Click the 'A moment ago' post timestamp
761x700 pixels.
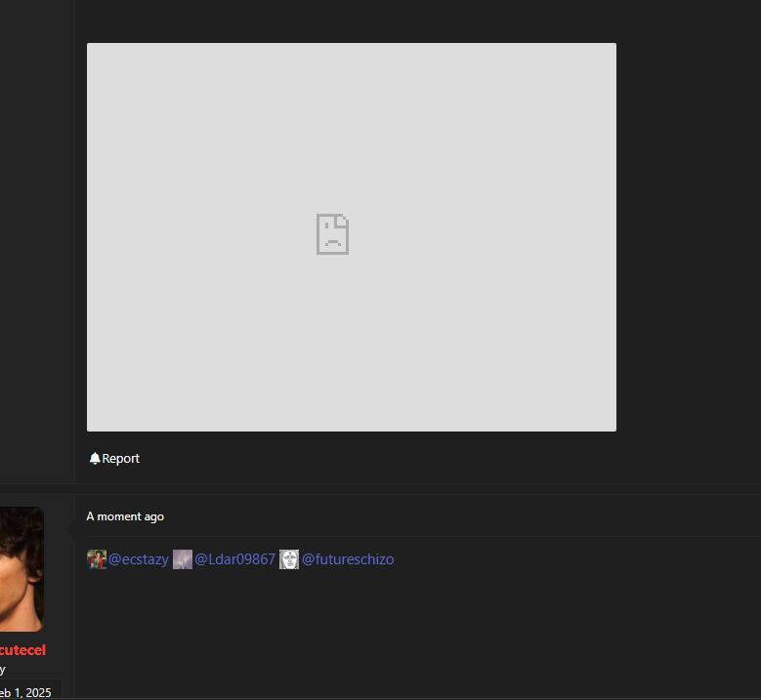pos(125,516)
